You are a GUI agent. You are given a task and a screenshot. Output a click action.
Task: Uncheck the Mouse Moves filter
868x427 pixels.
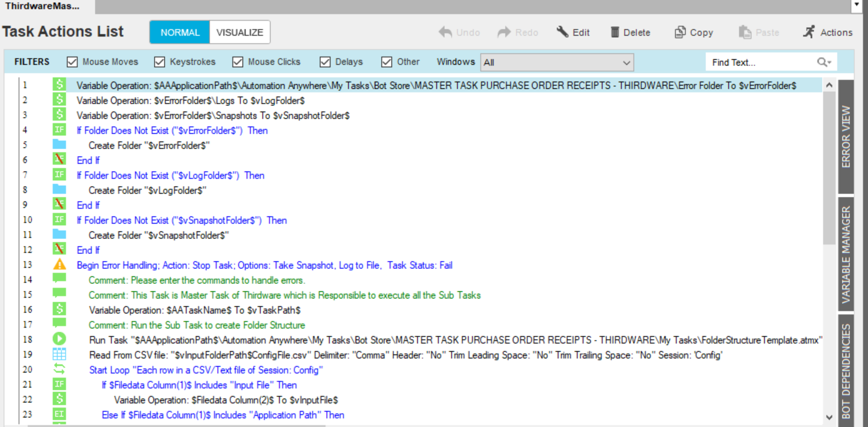pos(72,62)
